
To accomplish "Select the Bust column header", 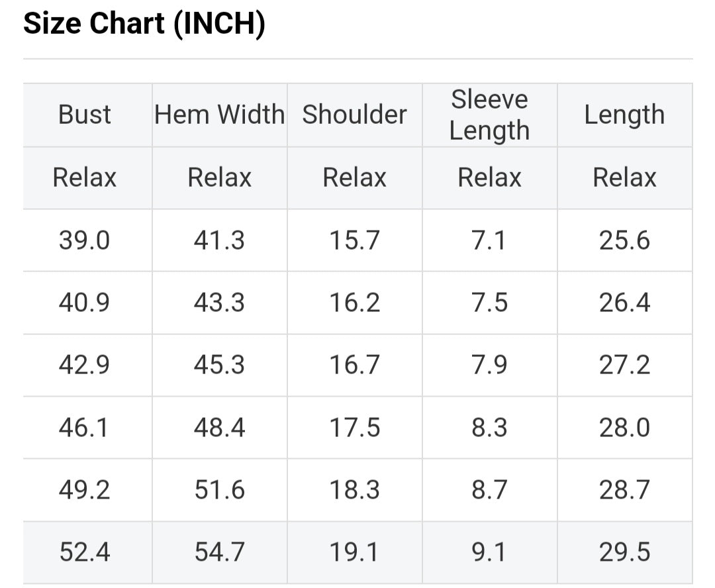I will click(85, 115).
